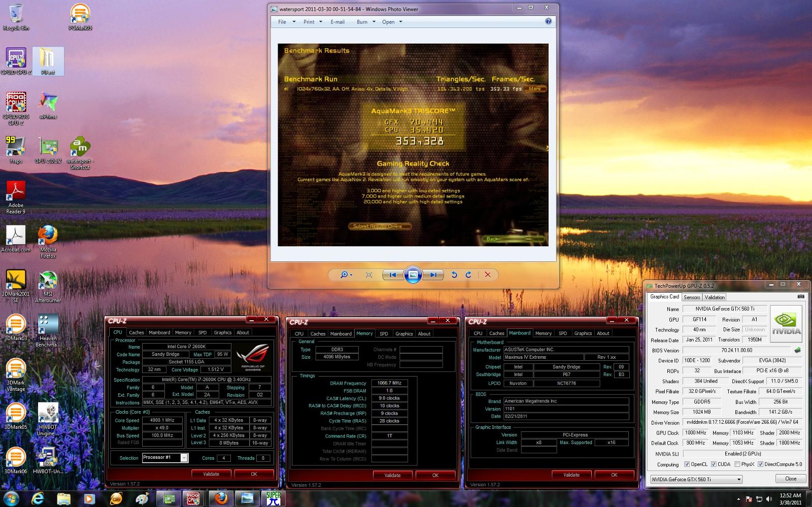Screen dimensions: 812x507
Task: Go to next photo in Photo Viewer
Action: [433, 275]
